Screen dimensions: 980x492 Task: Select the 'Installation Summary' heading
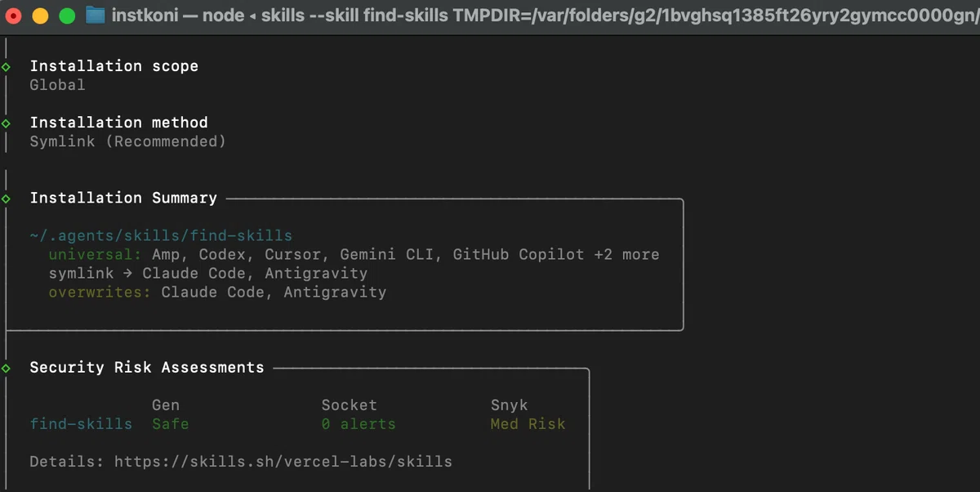[x=123, y=198]
